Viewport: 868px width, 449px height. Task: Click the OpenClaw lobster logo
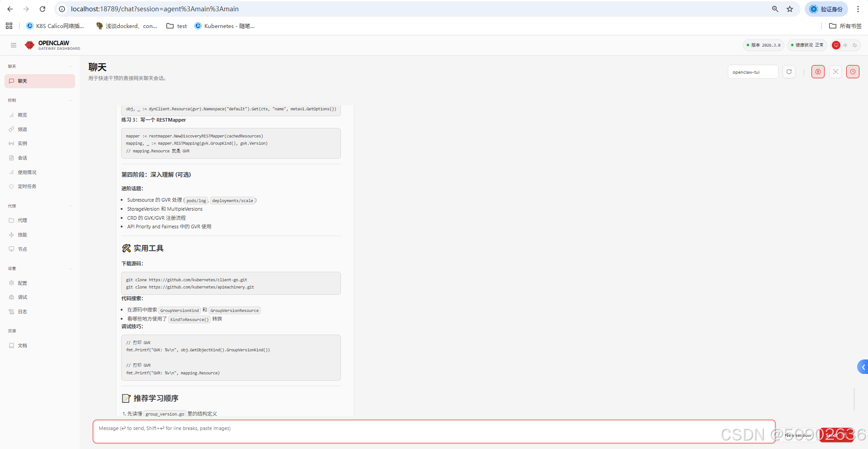click(30, 45)
